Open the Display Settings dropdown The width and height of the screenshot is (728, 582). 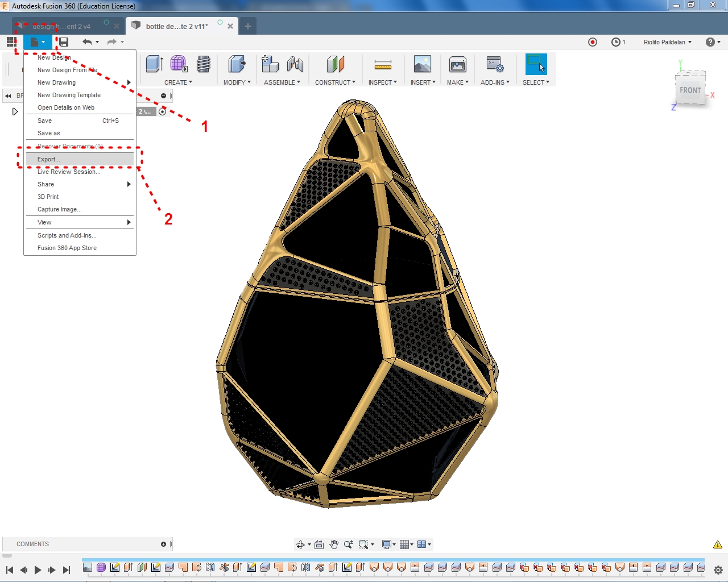(x=387, y=544)
